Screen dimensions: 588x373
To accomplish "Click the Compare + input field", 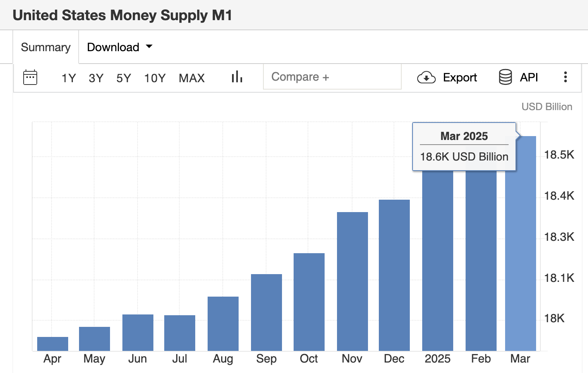I will pos(332,77).
